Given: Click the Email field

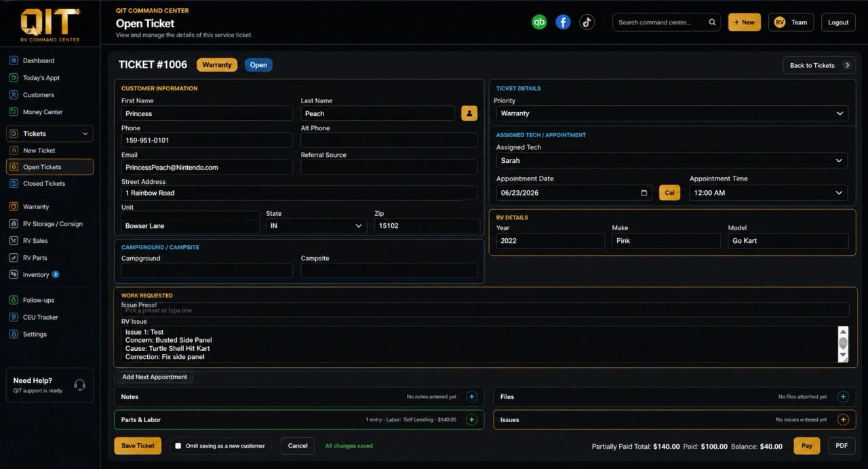Looking at the screenshot, I should (x=207, y=167).
